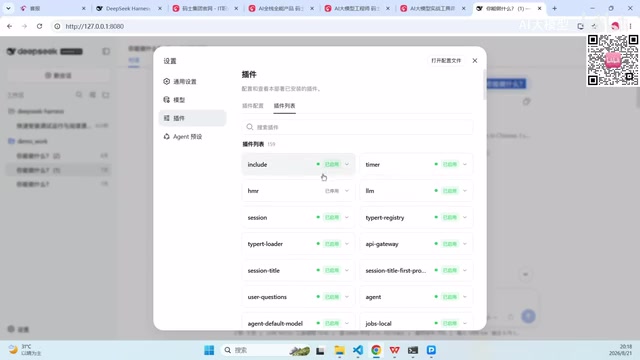Toggle the timer plugin enabled badge
640x360 pixels.
coord(450,164)
